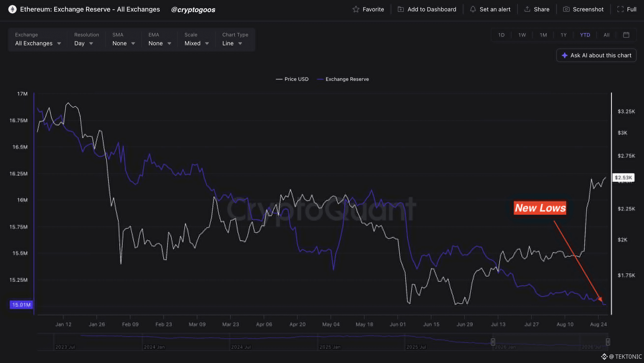Click the SMA None value
644x363 pixels.
pyautogui.click(x=120, y=43)
